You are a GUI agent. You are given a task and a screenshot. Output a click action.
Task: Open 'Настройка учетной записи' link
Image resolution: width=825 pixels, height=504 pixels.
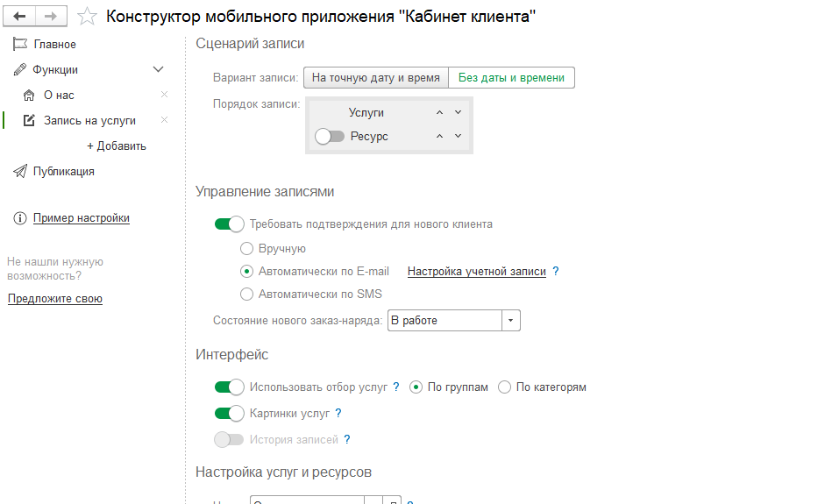[476, 272]
